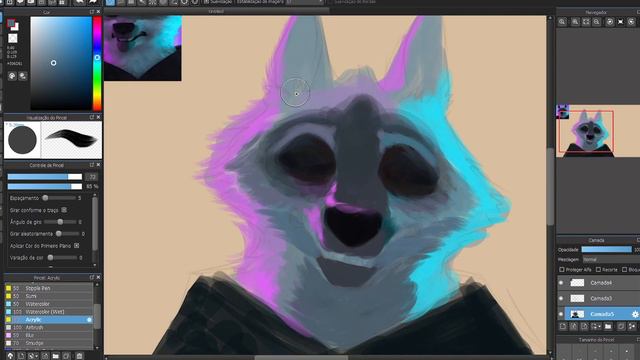Click the second color palette icon
Screen dimensions: 640x360
point(22,76)
